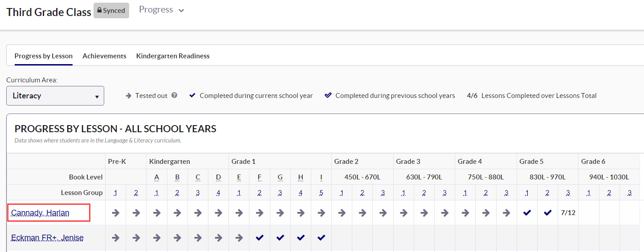This screenshot has height=252, width=644.
Task: Click Cannady's first Pre-K tested-out arrow
Action: 116,213
